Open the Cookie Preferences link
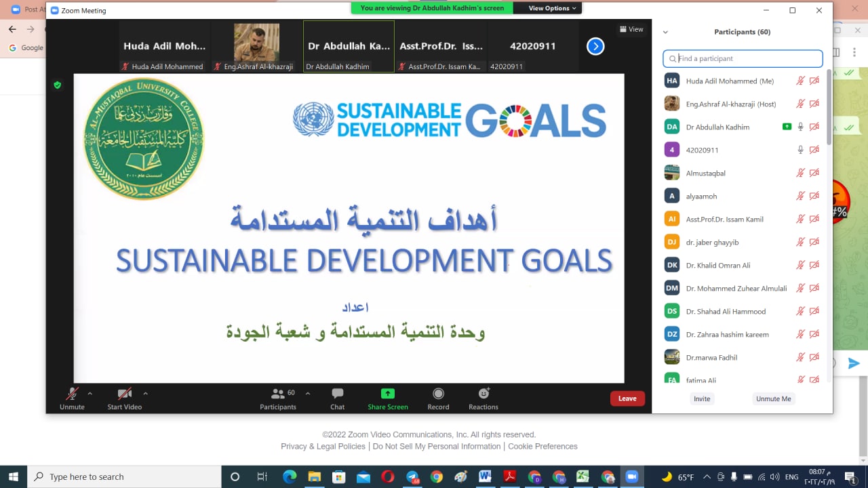 [542, 447]
